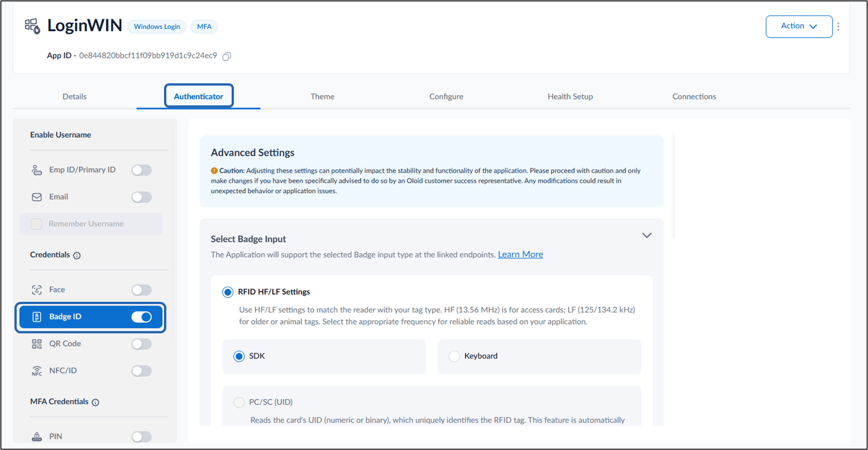Select the RFID HF/LF Settings radio button
Image resolution: width=868 pixels, height=450 pixels.
[228, 292]
